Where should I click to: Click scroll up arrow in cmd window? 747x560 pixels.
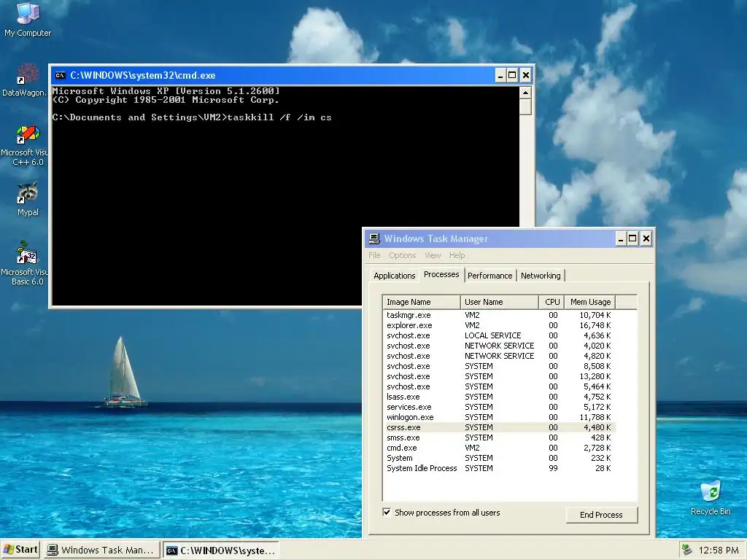pyautogui.click(x=525, y=93)
